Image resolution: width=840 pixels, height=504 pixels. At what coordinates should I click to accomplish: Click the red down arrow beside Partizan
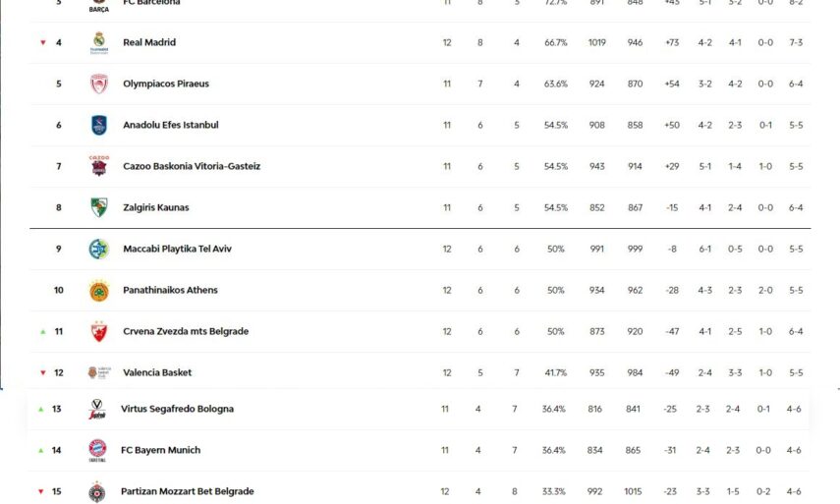tap(41, 491)
